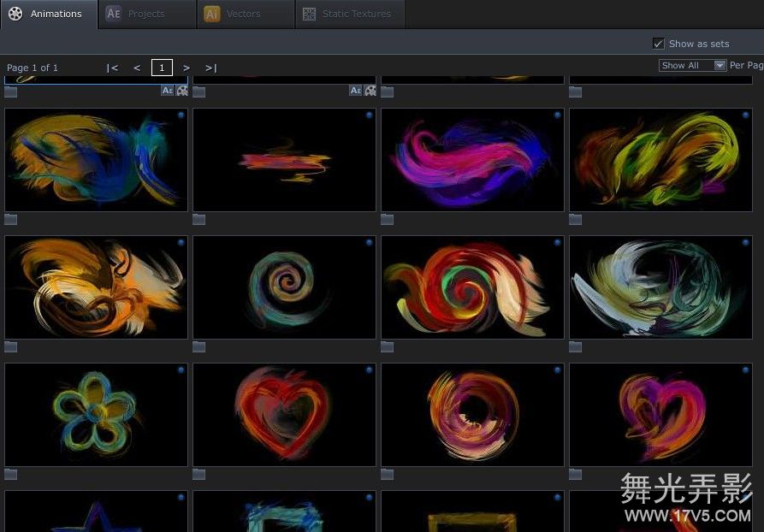Click folder icon under the orange ring thumbnail
The width and height of the screenshot is (764, 532).
point(387,475)
